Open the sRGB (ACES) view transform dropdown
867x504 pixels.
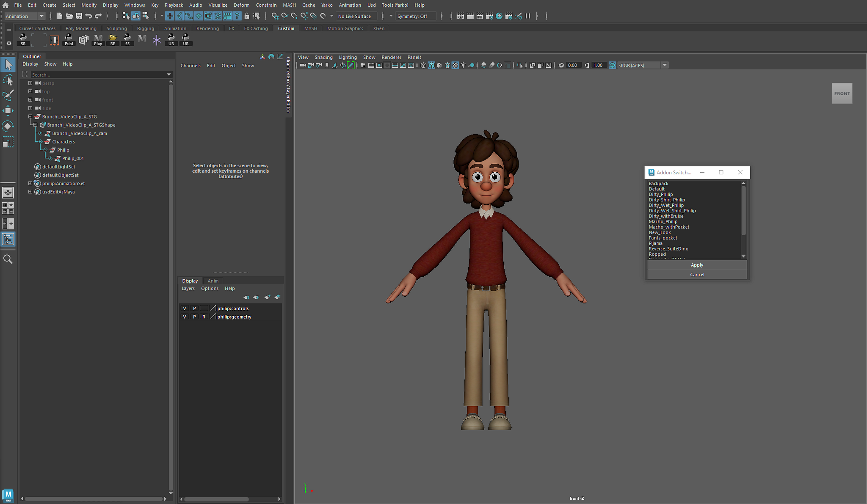coord(643,65)
